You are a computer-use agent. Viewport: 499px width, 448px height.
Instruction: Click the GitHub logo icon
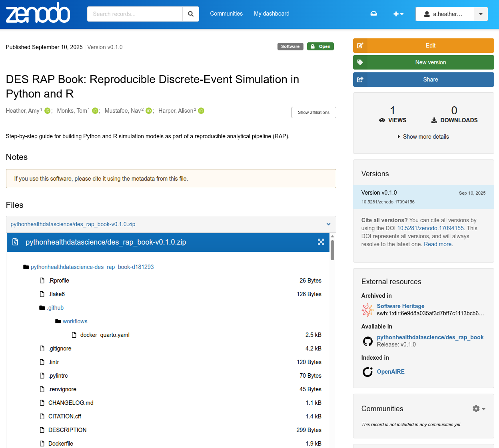[x=367, y=341]
